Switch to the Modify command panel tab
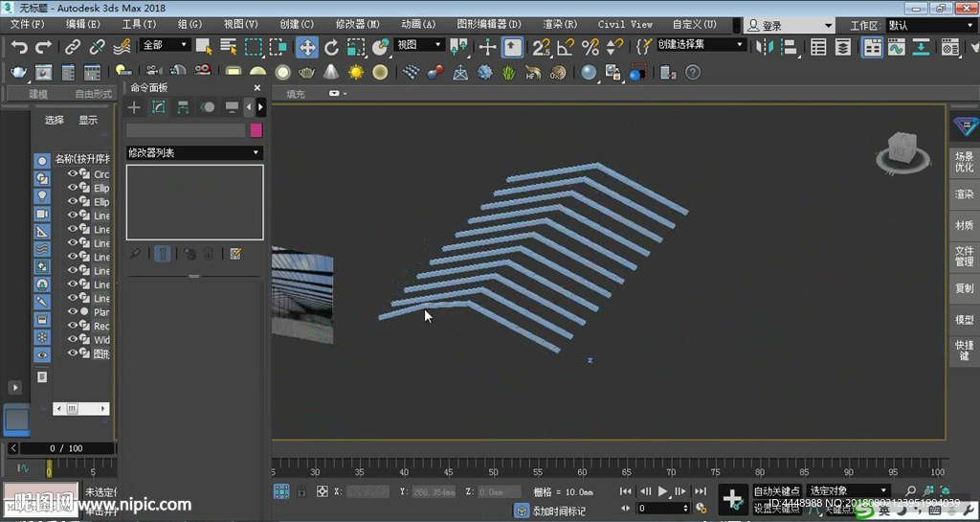 pos(158,107)
